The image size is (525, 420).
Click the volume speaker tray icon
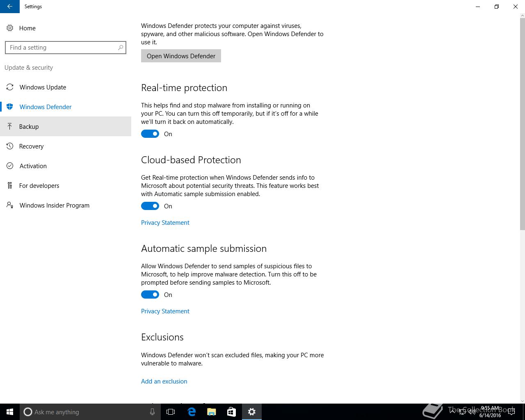tap(472, 412)
